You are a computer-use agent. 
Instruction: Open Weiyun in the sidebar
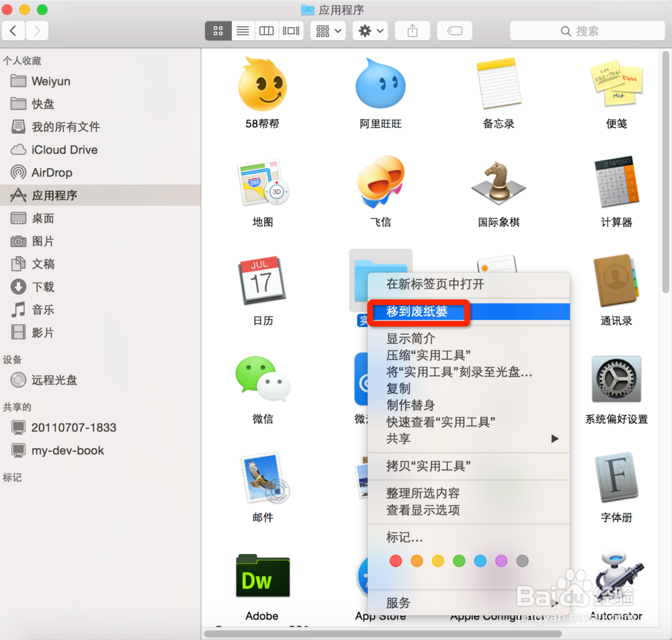(100, 81)
